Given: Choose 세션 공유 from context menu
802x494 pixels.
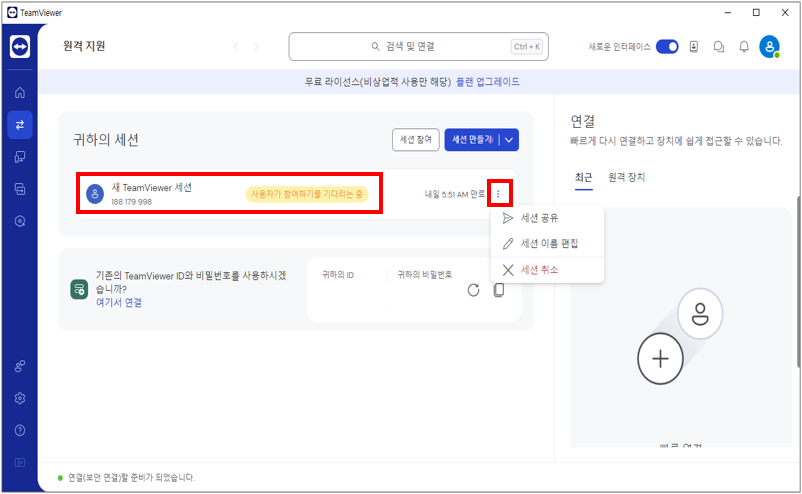Looking at the screenshot, I should click(x=547, y=218).
